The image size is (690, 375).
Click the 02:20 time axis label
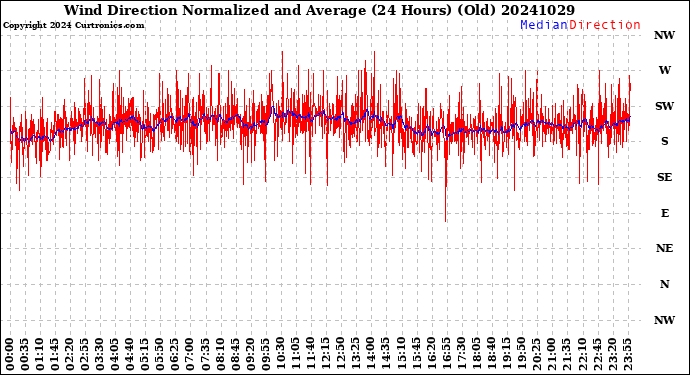pyautogui.click(x=70, y=354)
